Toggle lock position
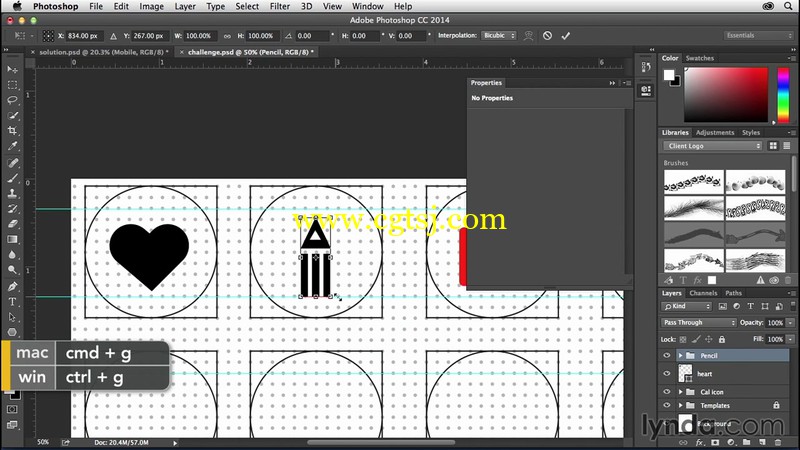The image size is (800, 450). tap(709, 339)
